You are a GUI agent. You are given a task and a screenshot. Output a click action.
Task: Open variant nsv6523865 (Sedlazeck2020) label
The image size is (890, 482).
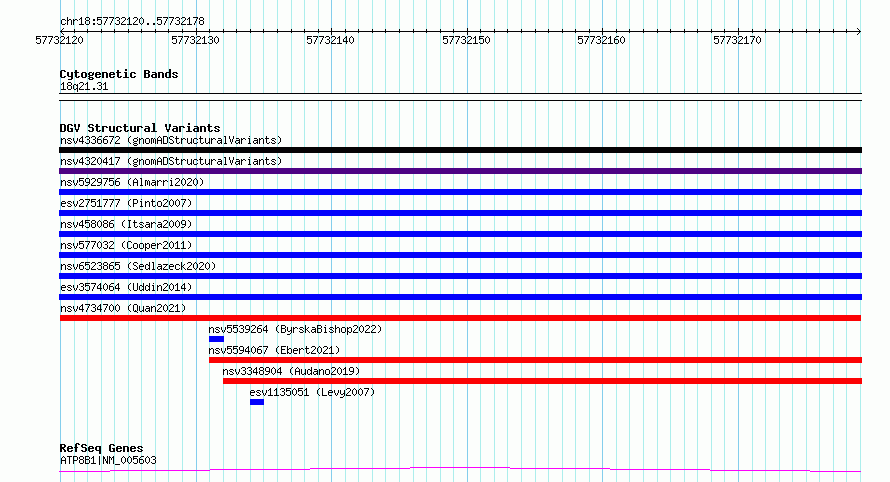(138, 266)
